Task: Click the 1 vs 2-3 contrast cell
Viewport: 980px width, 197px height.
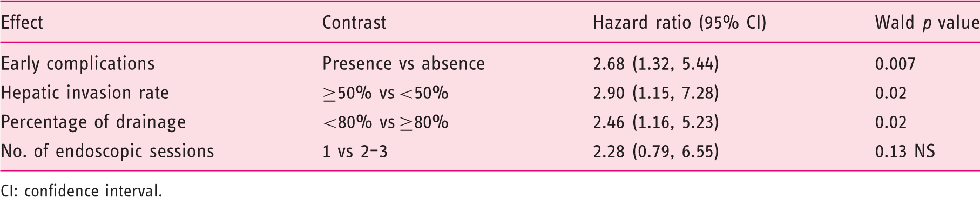Action: click(x=355, y=152)
